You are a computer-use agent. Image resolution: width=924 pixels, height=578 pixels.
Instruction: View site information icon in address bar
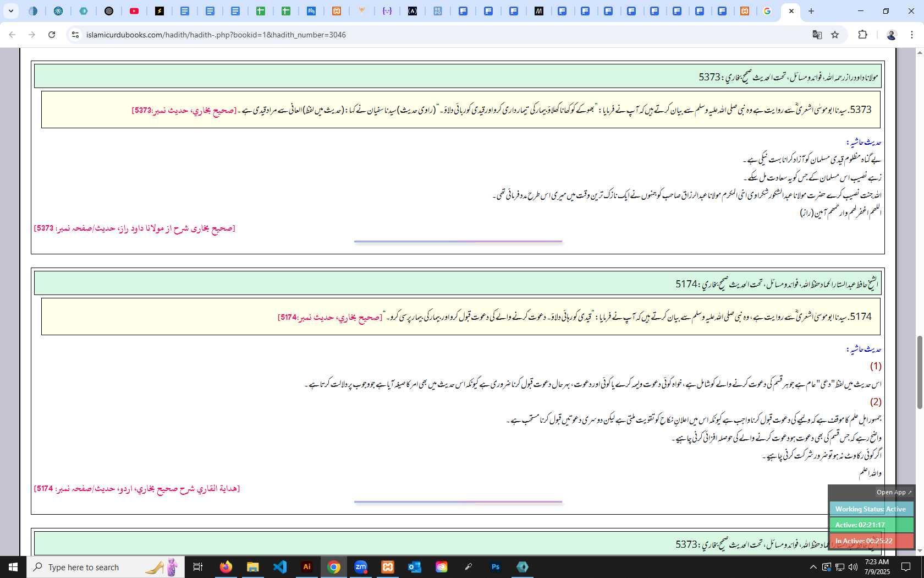[x=75, y=35]
